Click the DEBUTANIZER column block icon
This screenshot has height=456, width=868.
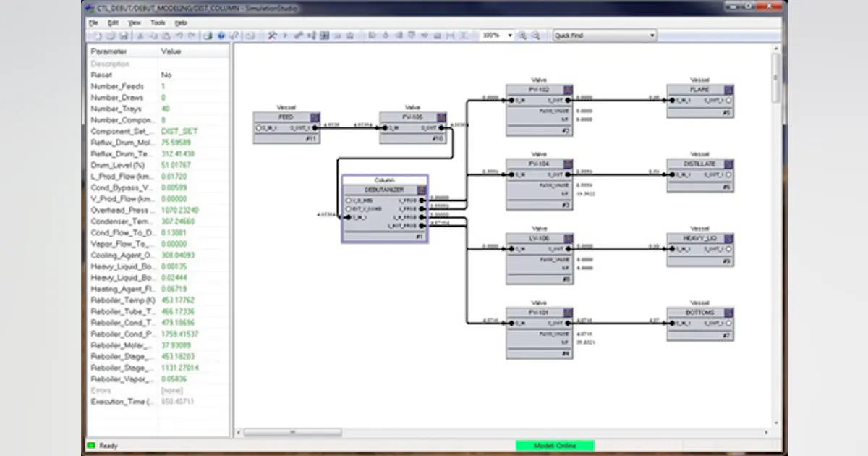422,190
